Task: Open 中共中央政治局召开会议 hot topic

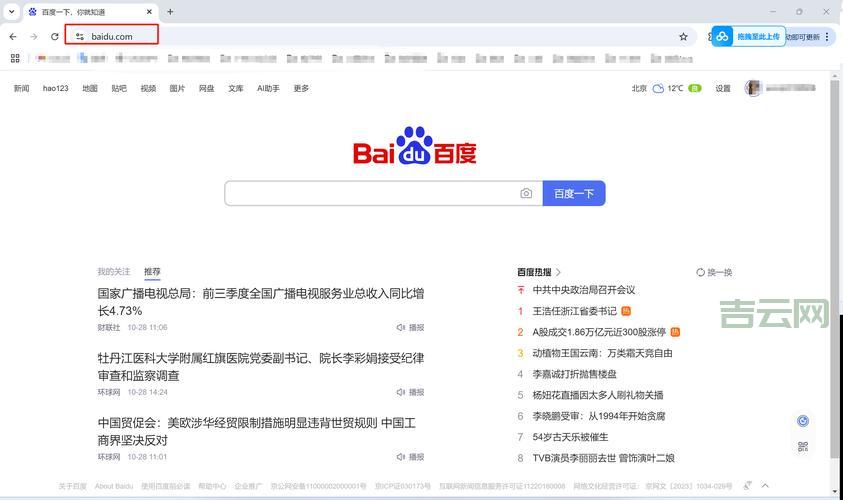Action: (x=584, y=290)
